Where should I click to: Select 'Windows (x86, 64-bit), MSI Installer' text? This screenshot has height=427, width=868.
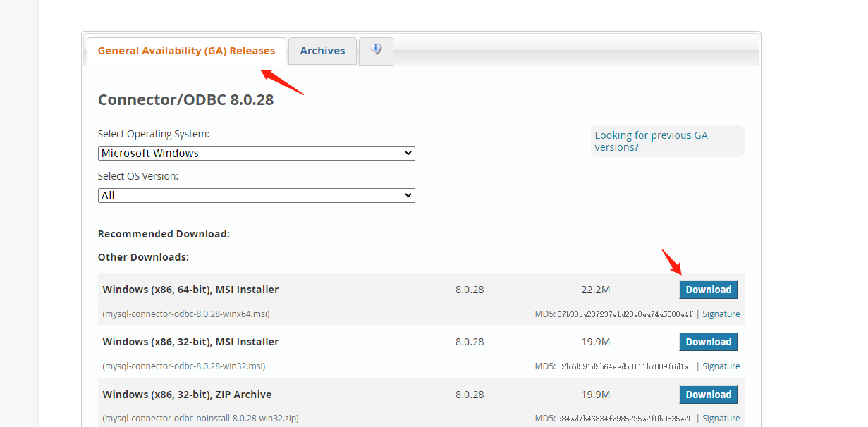[x=190, y=290]
